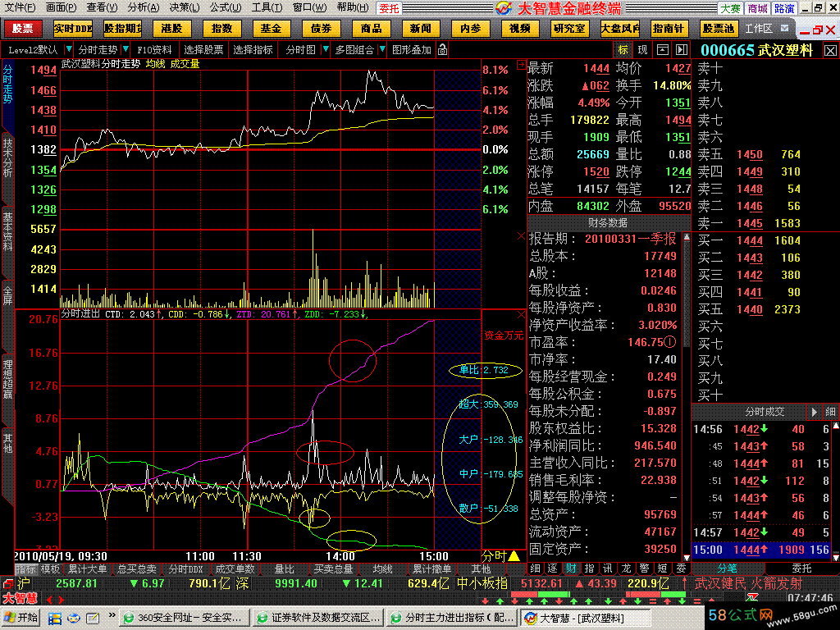Click the collapse side panel icon

tap(681, 50)
